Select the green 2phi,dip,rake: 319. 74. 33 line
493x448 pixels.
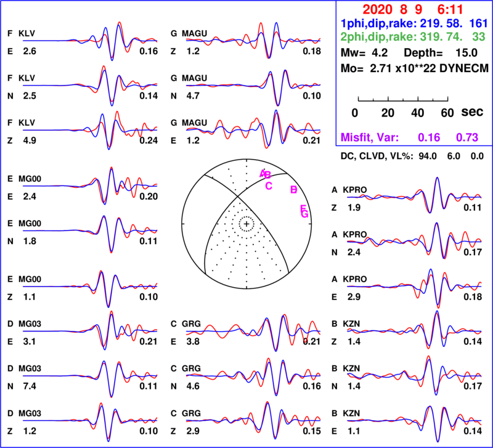click(413, 37)
